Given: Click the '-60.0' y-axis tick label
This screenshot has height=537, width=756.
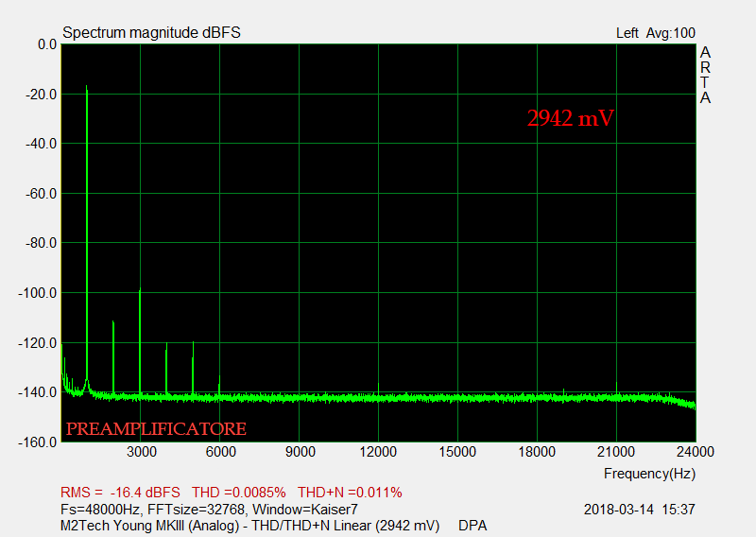Looking at the screenshot, I should (41, 194).
